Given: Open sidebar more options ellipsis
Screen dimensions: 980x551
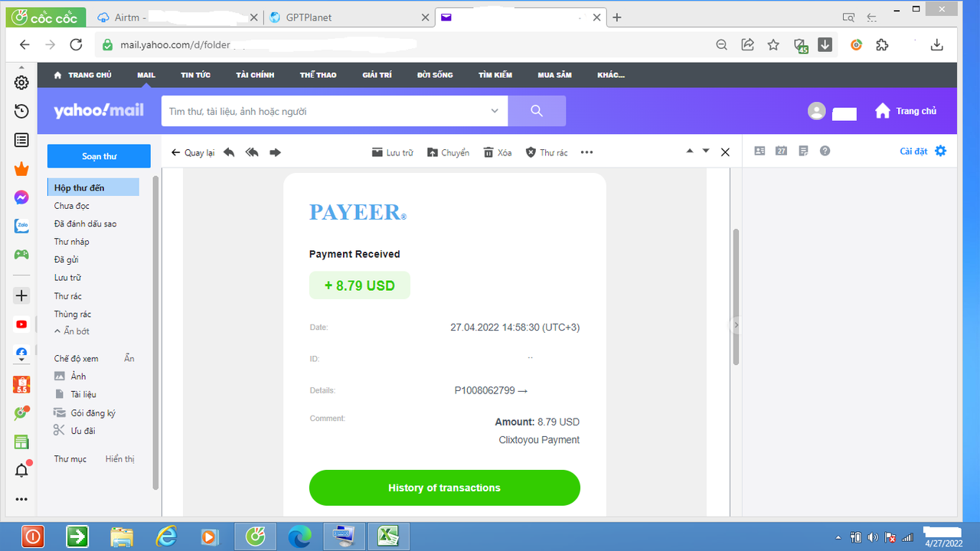Looking at the screenshot, I should (21, 499).
